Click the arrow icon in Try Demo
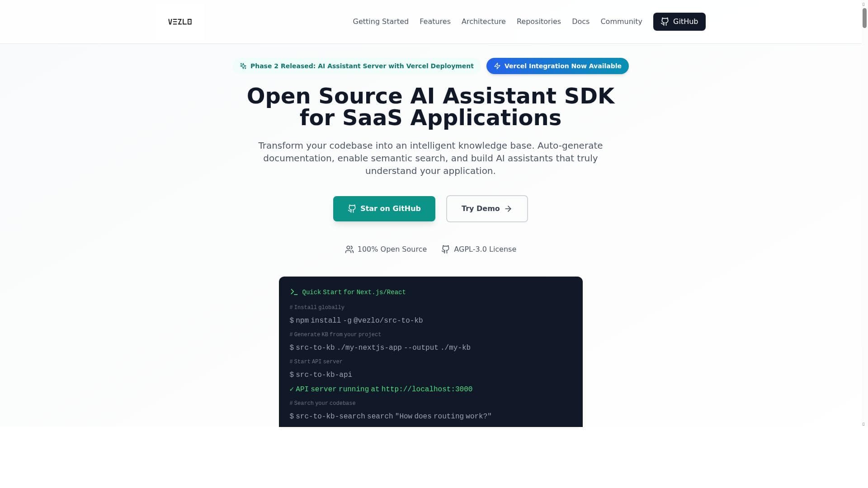Viewport: 868px width, 488px height. pos(508,209)
